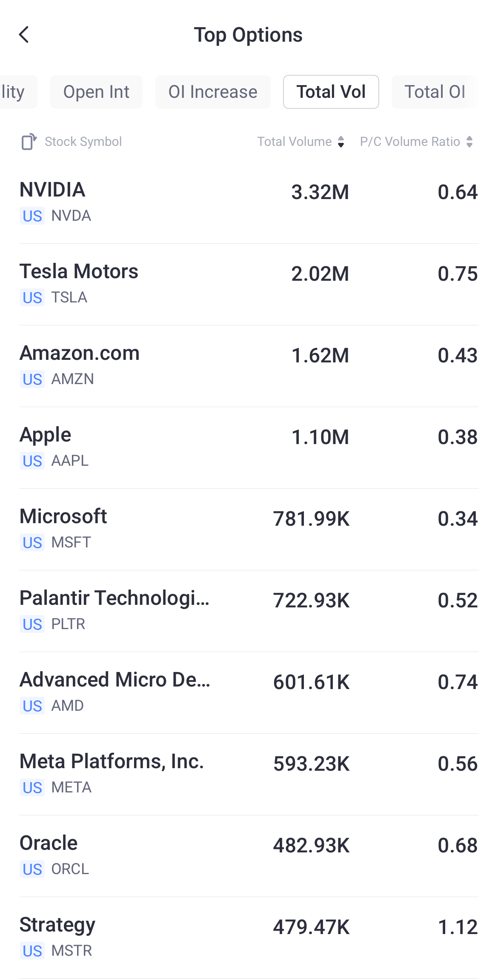Screen dimensions: 498x980
Task: Switch to Open Int tab
Action: pyautogui.click(x=96, y=92)
